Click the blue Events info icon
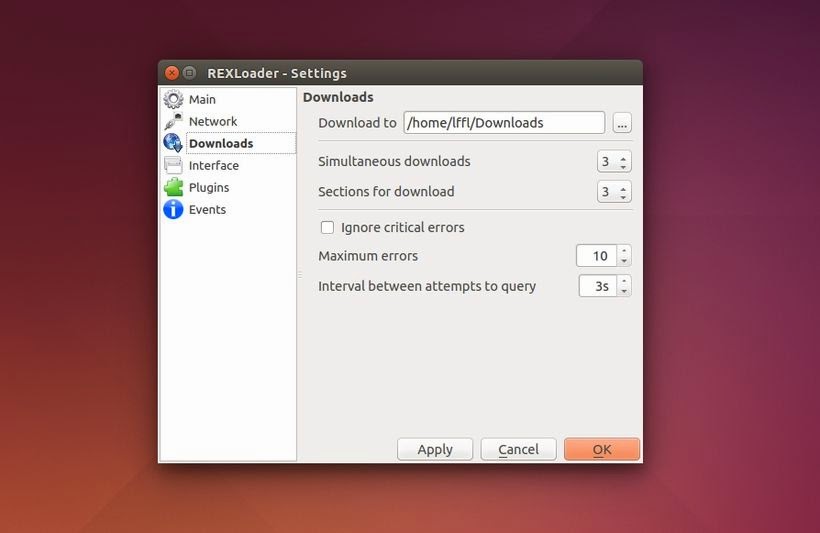Viewport: 820px width, 533px height. [173, 209]
